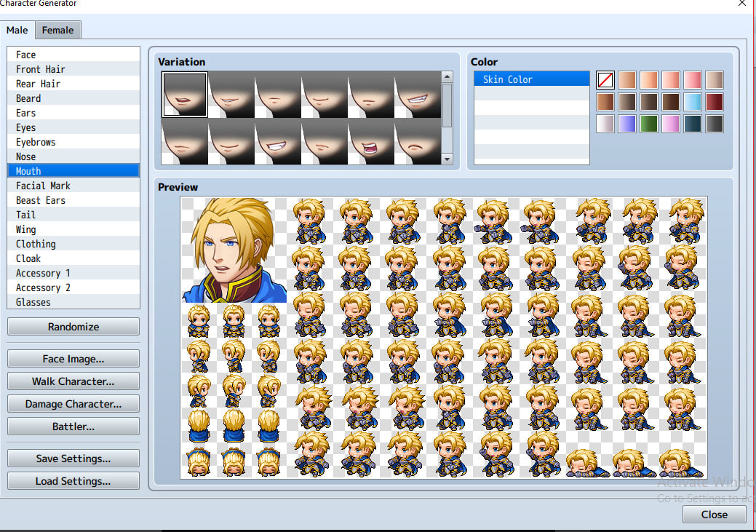
Task: Pick the tan skin color swatch
Action: coord(626,80)
